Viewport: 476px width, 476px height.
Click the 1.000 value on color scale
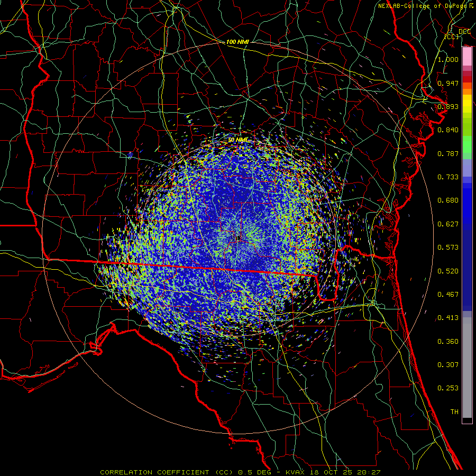[x=448, y=59]
